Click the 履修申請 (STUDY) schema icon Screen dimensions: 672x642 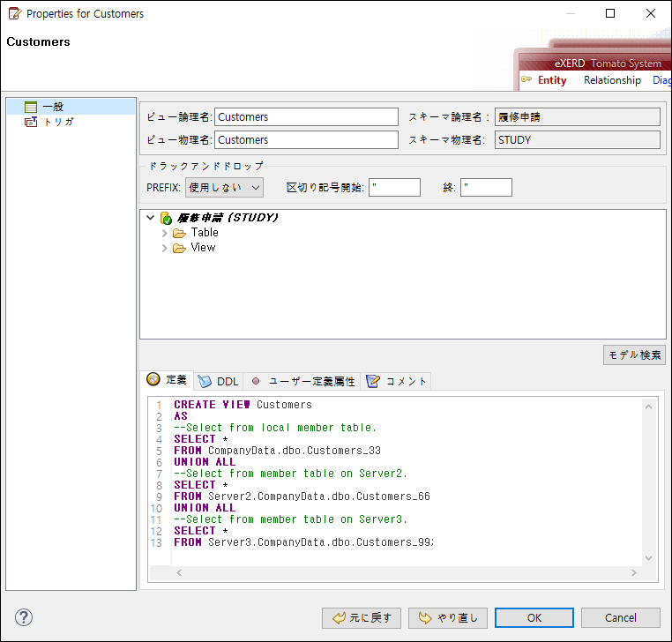click(166, 218)
